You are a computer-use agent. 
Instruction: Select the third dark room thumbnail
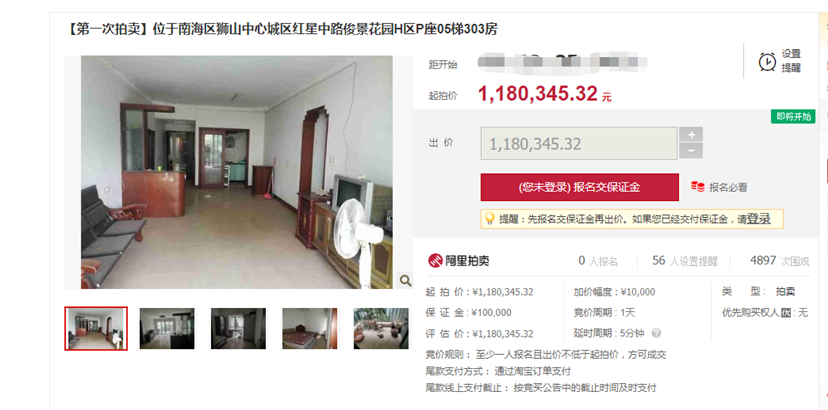click(238, 328)
